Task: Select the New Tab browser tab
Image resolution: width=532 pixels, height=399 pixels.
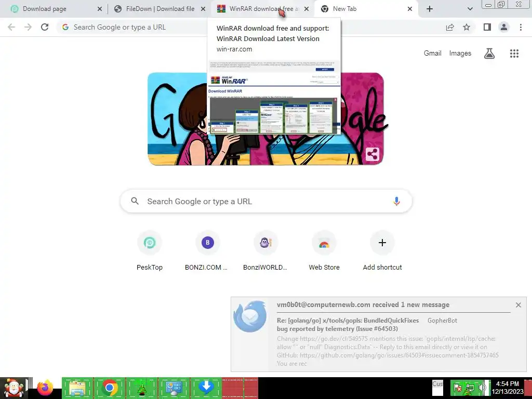Action: click(366, 9)
